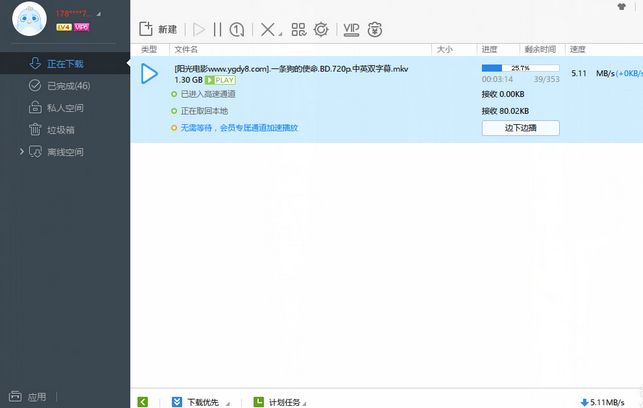This screenshot has height=408, width=643.
Task: Click the circular priority download icon
Action: point(238,29)
